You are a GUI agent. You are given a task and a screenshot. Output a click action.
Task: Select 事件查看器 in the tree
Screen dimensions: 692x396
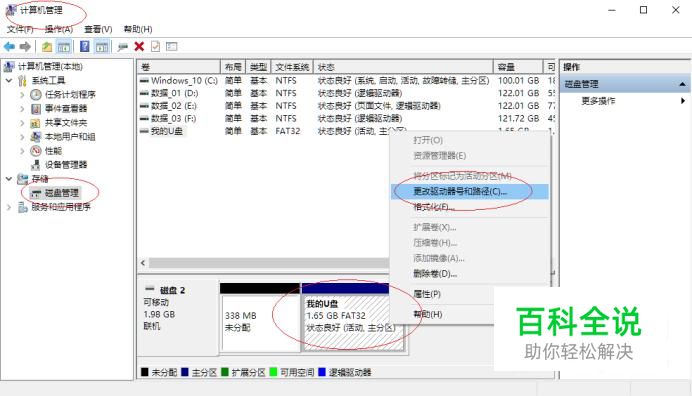point(66,109)
